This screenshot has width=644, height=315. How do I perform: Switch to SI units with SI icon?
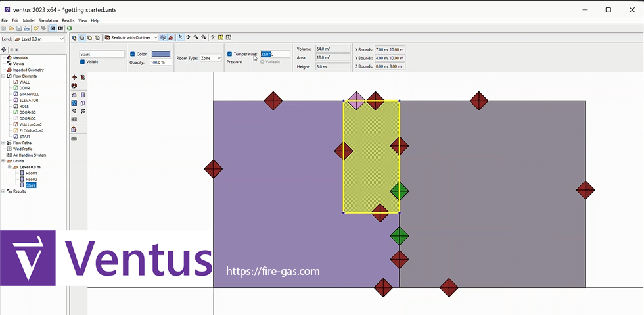(x=53, y=28)
